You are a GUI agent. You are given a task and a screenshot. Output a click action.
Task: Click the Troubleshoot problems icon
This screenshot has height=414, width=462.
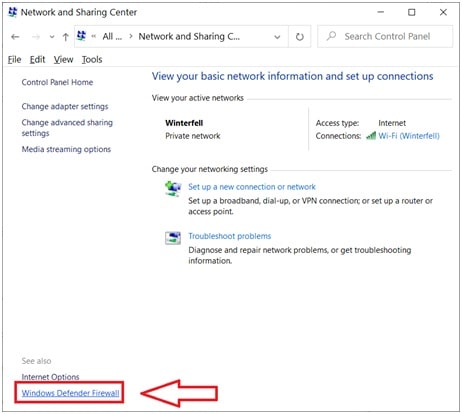tap(173, 238)
